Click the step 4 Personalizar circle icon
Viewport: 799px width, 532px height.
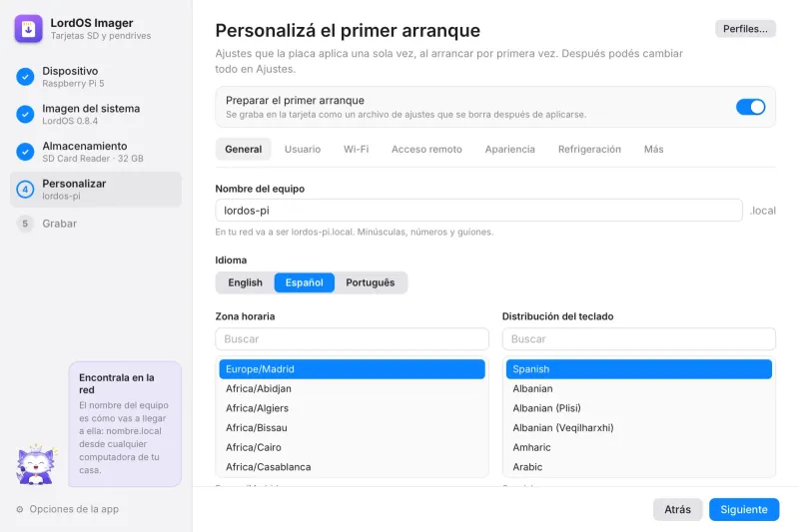(25, 190)
